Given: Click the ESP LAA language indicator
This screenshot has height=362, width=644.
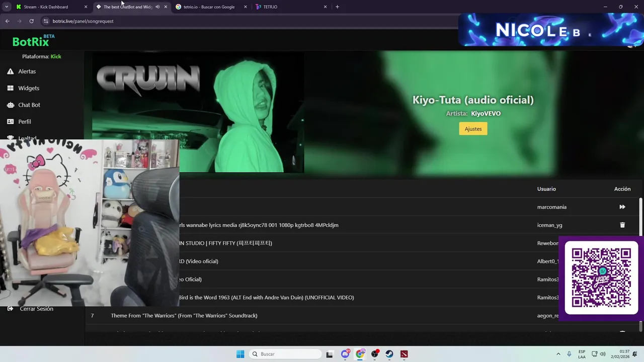Looking at the screenshot, I should coord(582,354).
